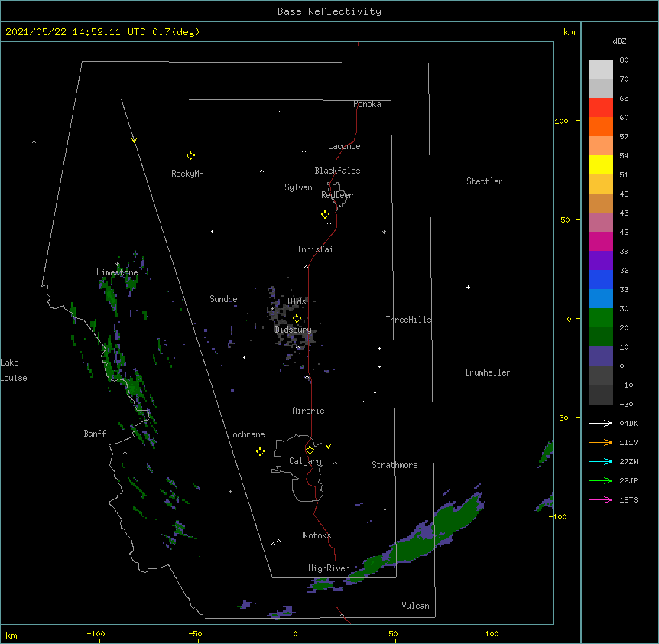
Task: Click the Okotoks label
Action: (x=315, y=535)
